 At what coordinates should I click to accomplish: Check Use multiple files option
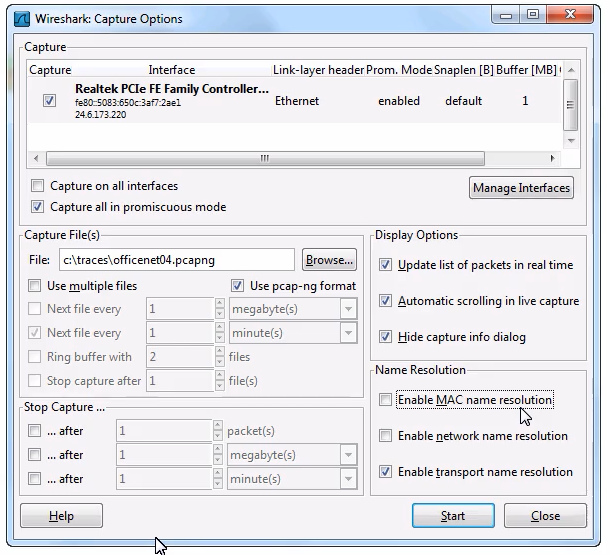tap(36, 286)
